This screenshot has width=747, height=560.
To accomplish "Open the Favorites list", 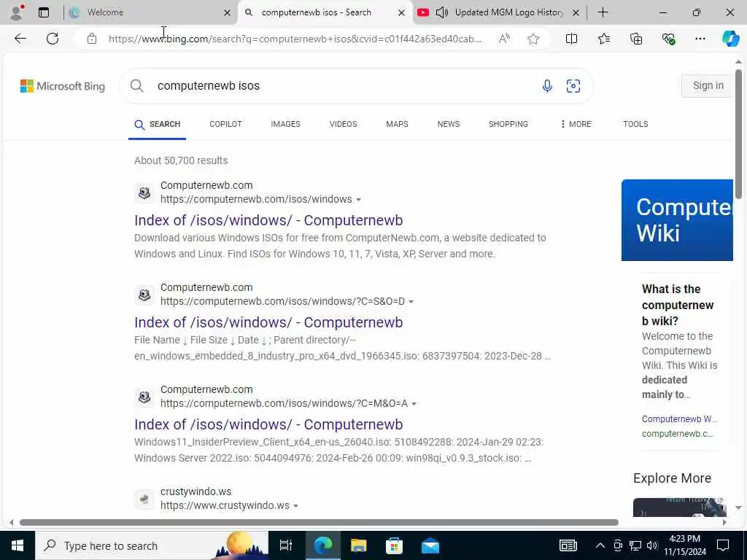I will pos(603,39).
